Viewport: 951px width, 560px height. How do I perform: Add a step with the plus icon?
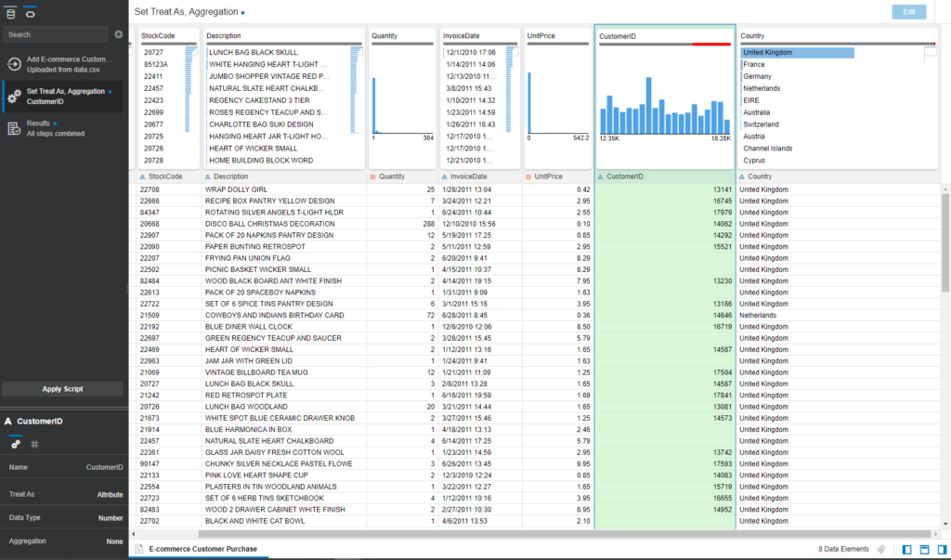119,34
